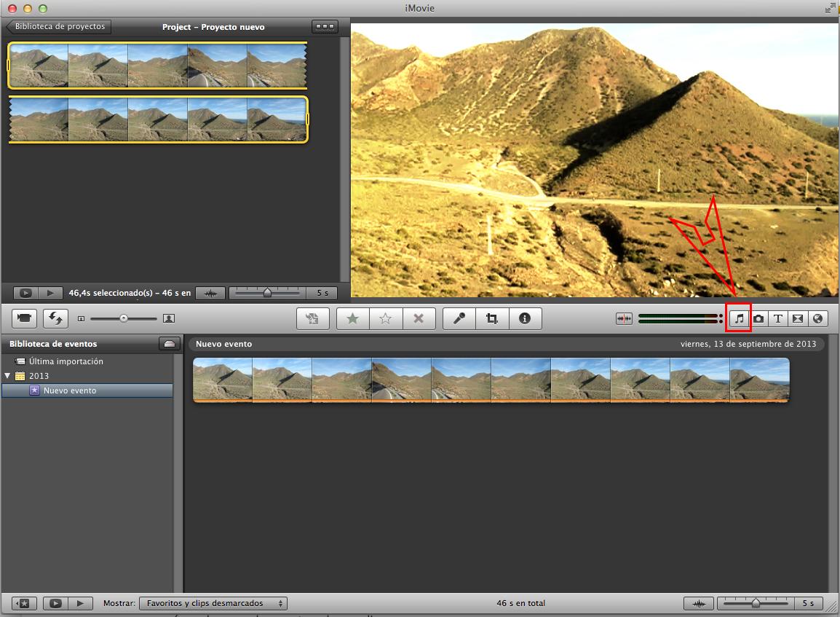Go back to 'Biblioteca de proyectos'
Image resolution: width=840 pixels, height=617 pixels.
click(58, 27)
